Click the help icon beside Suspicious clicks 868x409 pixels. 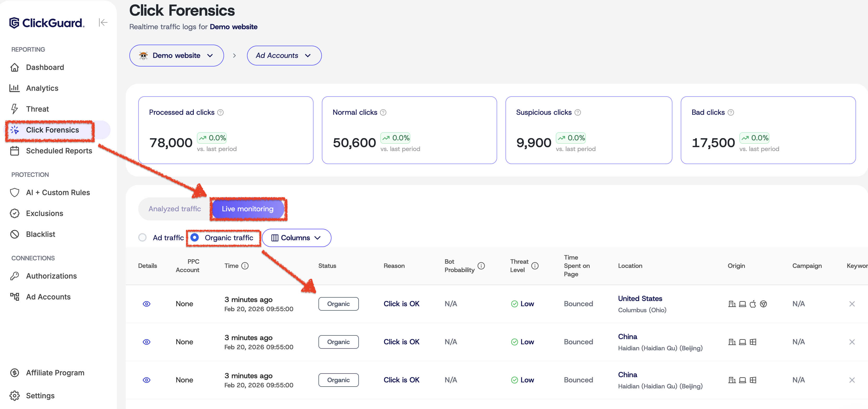577,112
